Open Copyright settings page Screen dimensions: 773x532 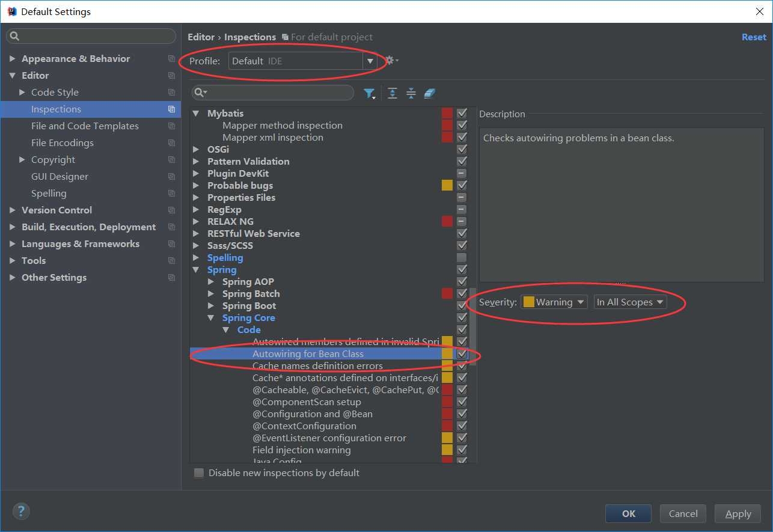click(53, 160)
